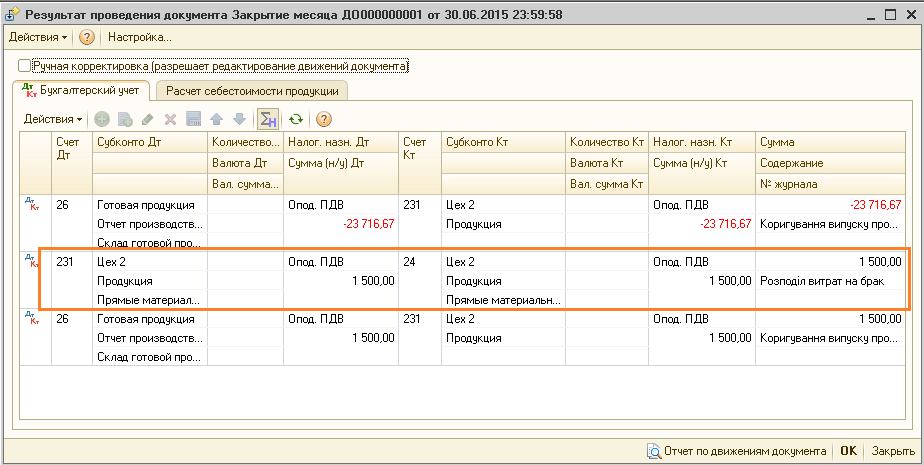Click the Налог. назн. Дт column header
The image size is (924, 465).
click(341, 142)
